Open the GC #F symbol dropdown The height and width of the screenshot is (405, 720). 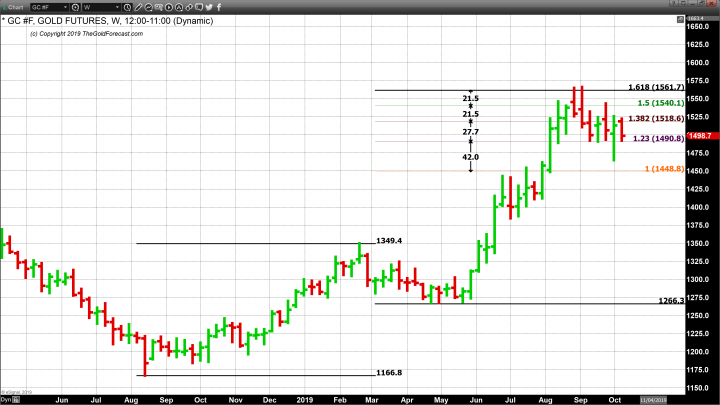tap(65, 7)
